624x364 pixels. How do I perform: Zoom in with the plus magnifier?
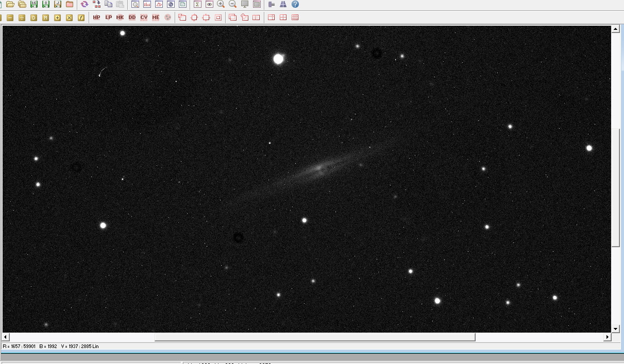[x=221, y=4]
